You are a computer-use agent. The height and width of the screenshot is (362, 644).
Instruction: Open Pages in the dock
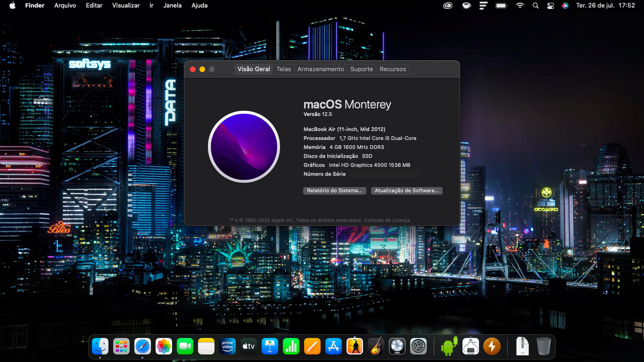pos(312,346)
